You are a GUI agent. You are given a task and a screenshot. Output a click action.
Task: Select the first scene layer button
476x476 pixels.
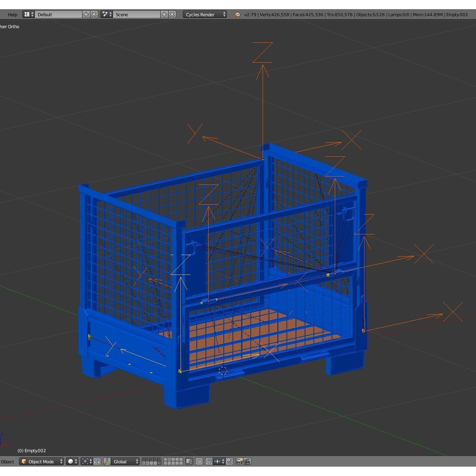click(144, 459)
